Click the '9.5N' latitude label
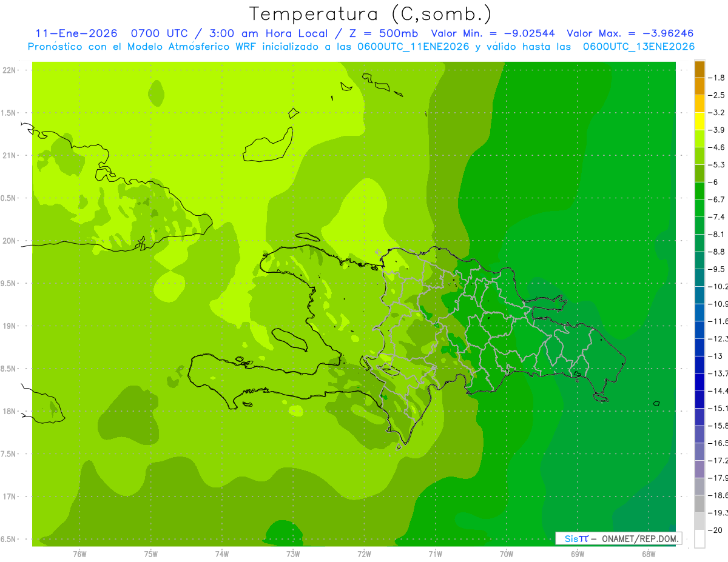Image resolution: width=728 pixels, height=562 pixels. 8,284
